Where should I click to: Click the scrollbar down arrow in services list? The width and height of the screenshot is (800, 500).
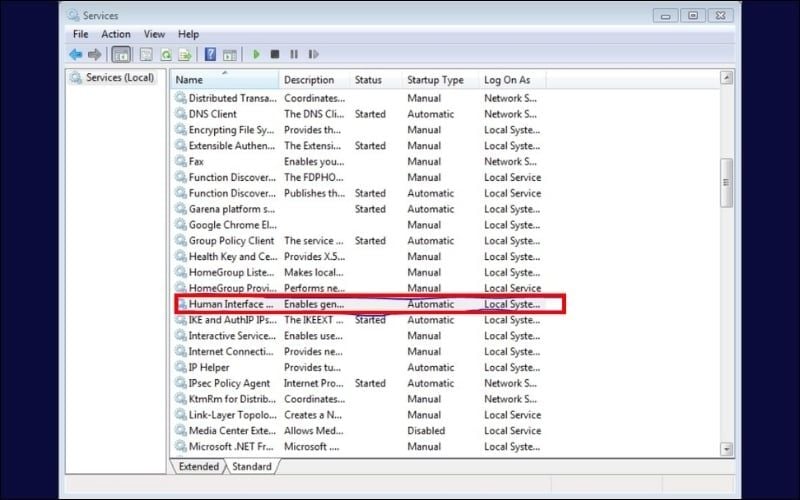point(727,450)
